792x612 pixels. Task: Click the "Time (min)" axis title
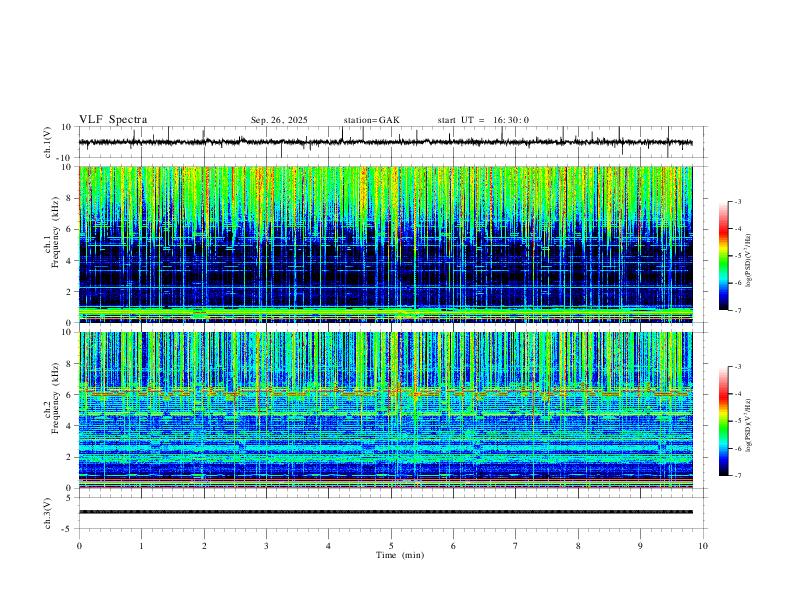pyautogui.click(x=400, y=555)
